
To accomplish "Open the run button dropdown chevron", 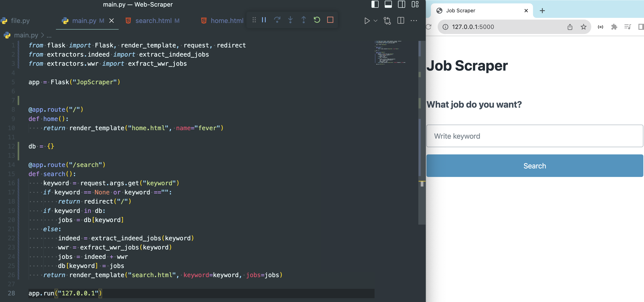I will (376, 21).
